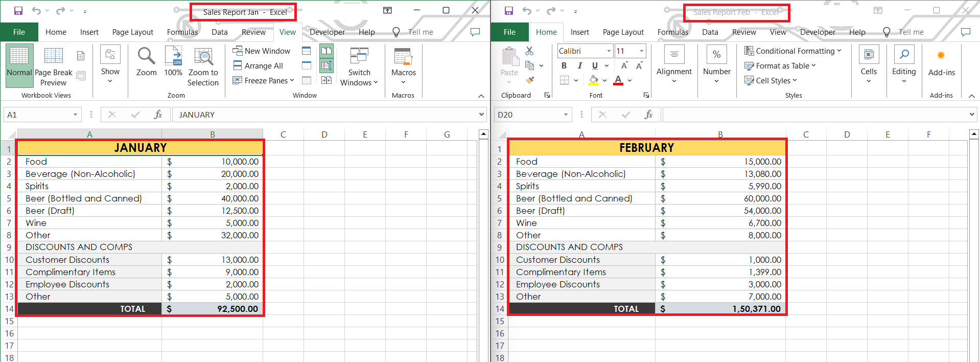Expand the Freeze Panes dropdown
Screen dimensions: 980x362
coord(264,80)
